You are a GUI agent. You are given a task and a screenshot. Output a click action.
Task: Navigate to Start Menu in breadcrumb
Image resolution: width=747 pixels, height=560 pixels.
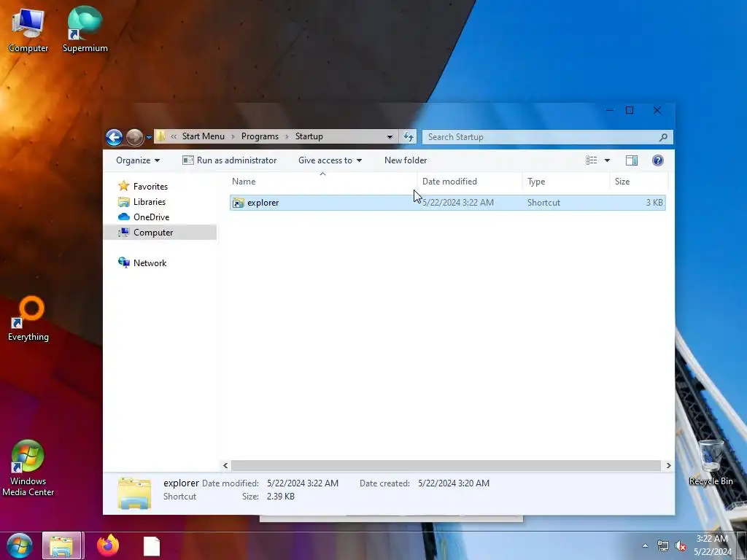click(x=203, y=136)
